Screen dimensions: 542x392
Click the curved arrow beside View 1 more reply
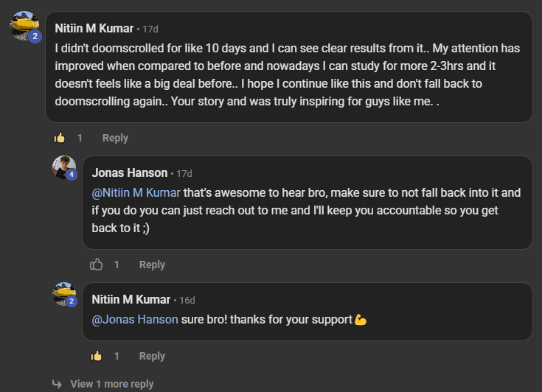[x=58, y=384]
